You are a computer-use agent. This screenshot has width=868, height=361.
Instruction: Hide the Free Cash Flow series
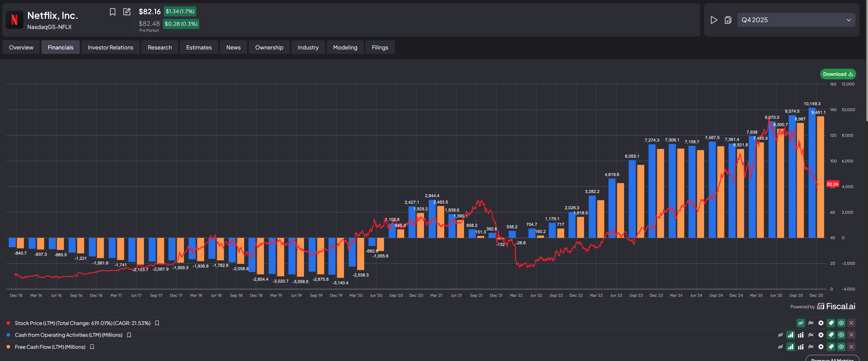841,347
